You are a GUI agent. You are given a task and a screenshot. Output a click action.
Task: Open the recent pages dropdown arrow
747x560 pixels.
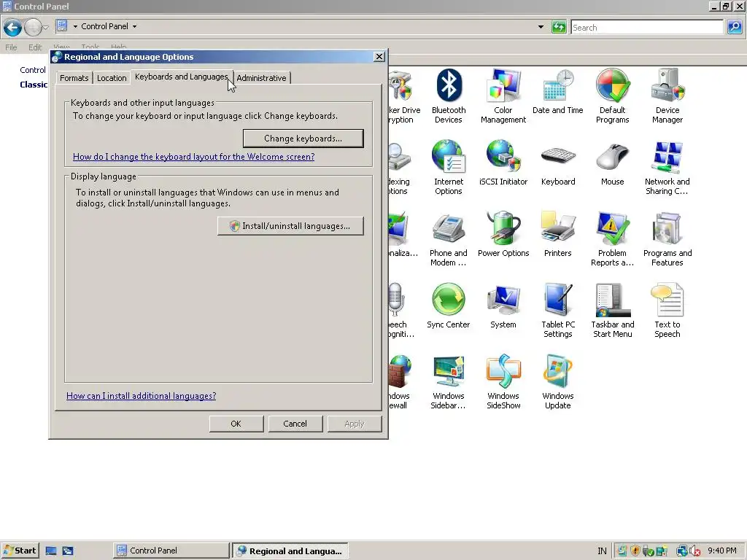click(46, 28)
